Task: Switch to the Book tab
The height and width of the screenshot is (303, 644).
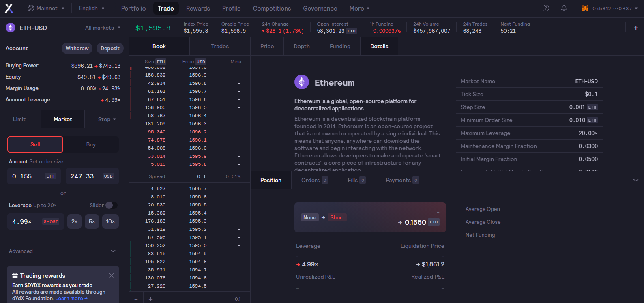Action: [x=159, y=46]
